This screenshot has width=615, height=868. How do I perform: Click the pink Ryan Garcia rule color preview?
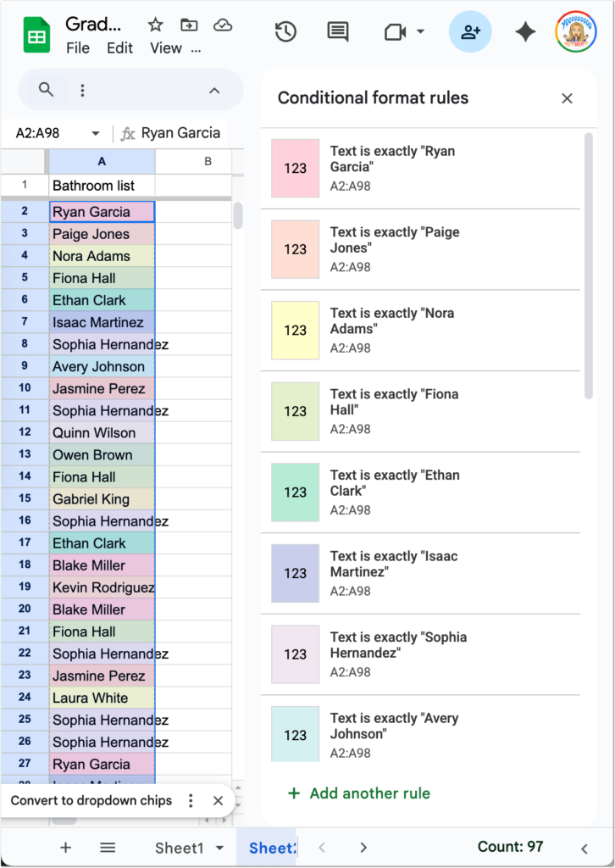(295, 168)
